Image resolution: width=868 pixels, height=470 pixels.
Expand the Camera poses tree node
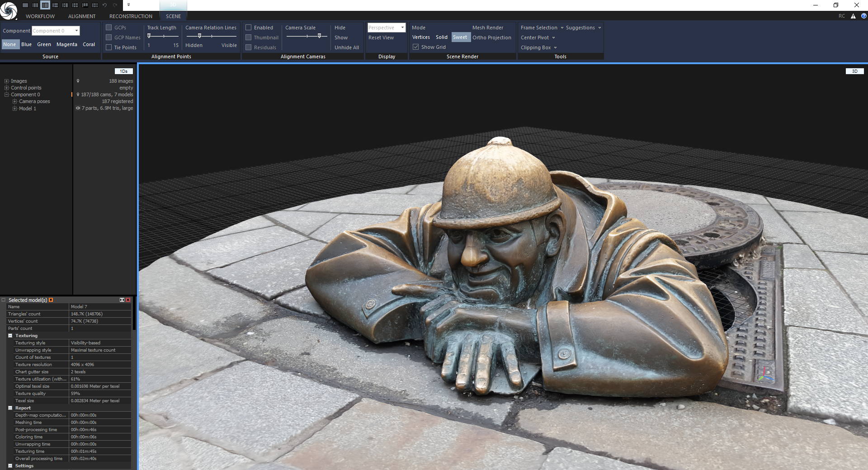click(15, 102)
